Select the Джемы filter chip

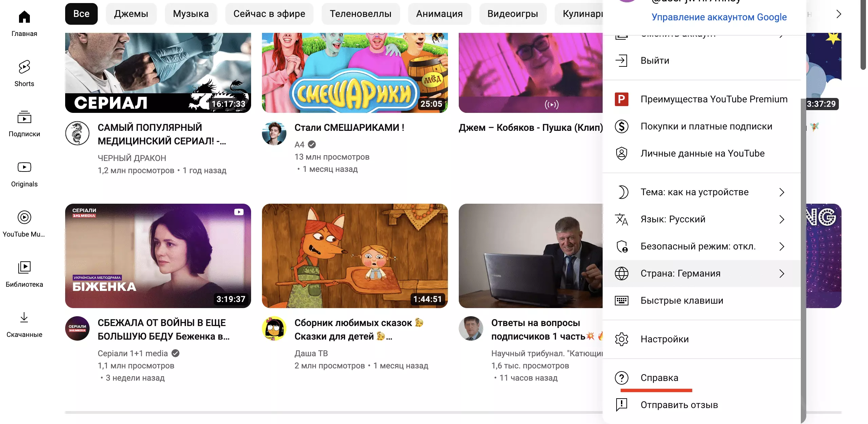[131, 14]
